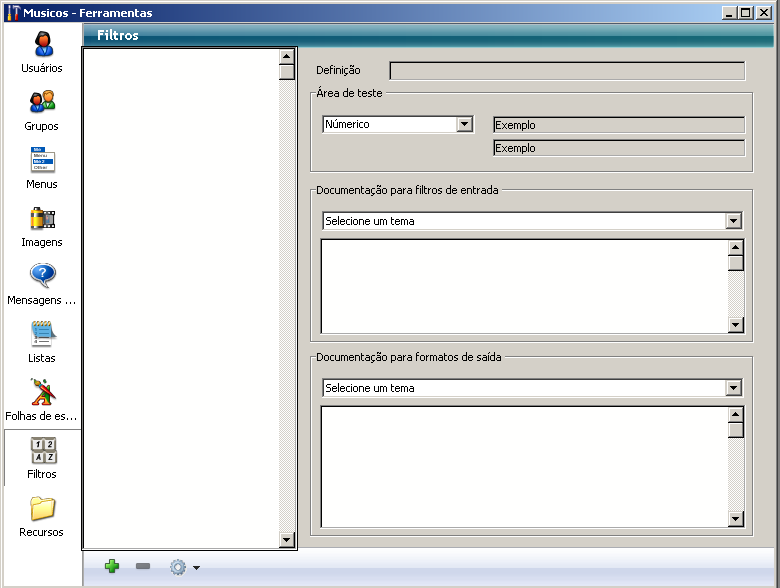The height and width of the screenshot is (588, 780).
Task: Click the green plus add filter button
Action: 112,567
